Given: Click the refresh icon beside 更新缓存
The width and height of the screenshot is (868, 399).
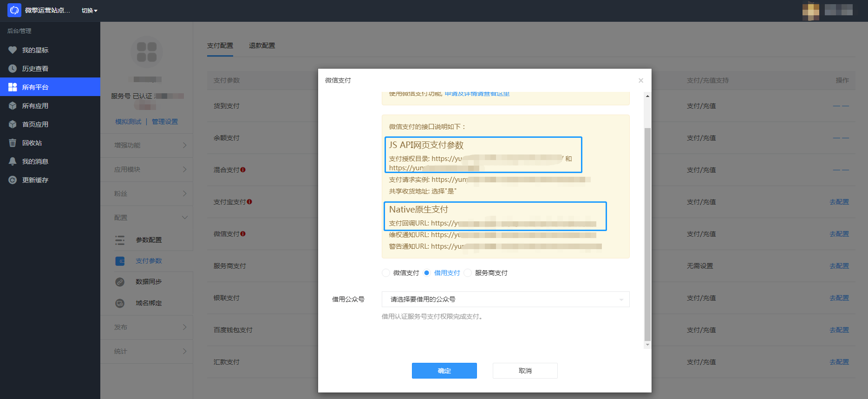Looking at the screenshot, I should coord(13,180).
